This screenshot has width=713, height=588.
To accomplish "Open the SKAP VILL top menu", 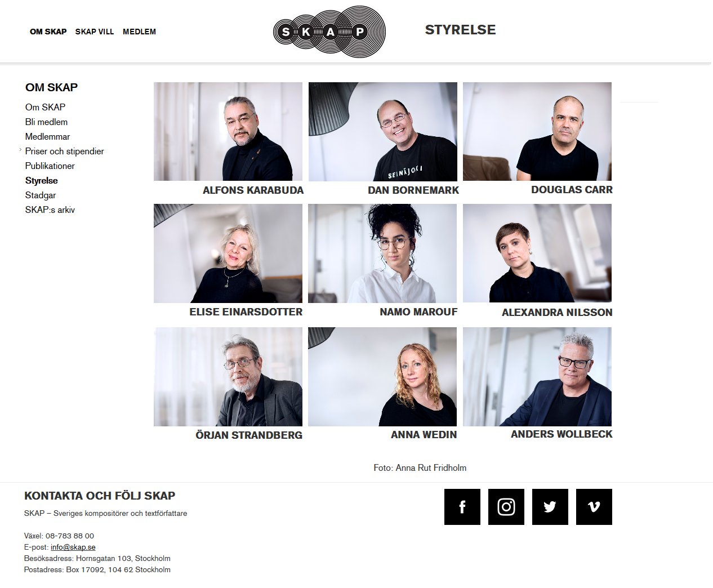I will click(95, 32).
